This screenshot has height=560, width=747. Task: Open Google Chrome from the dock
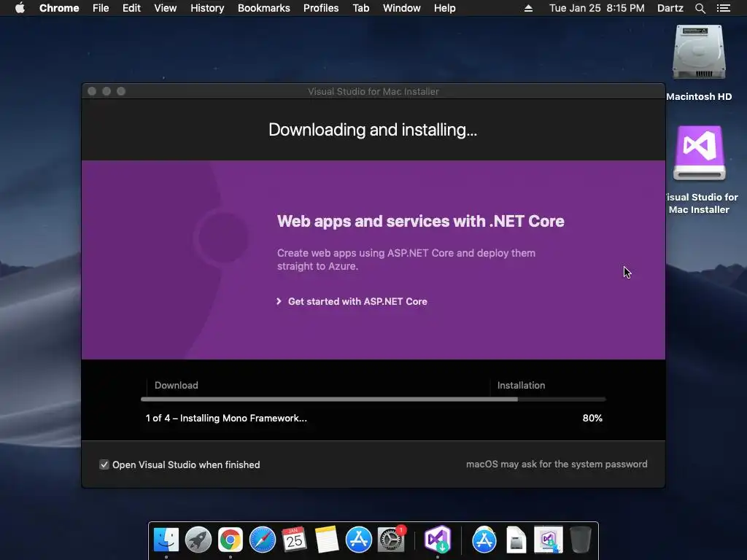231,540
